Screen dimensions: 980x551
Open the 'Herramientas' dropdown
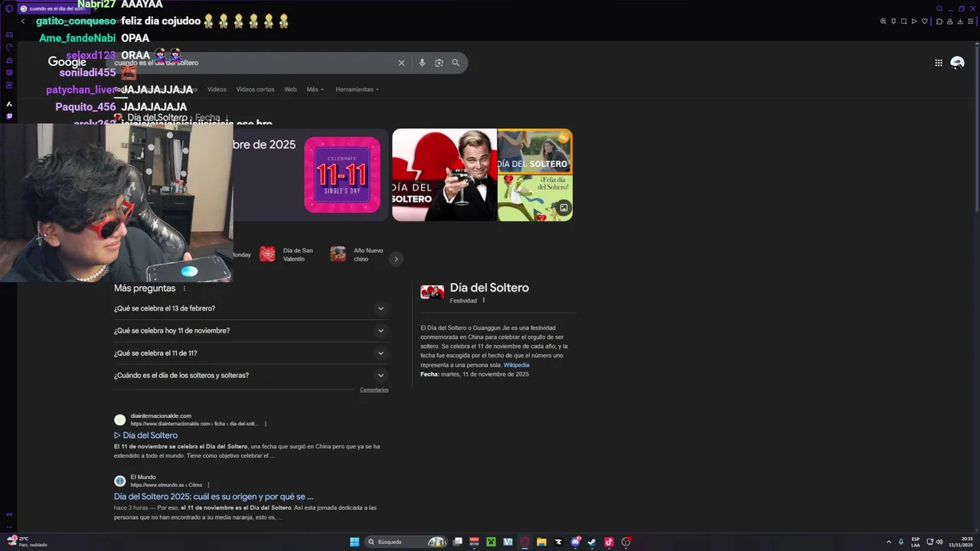pos(357,90)
